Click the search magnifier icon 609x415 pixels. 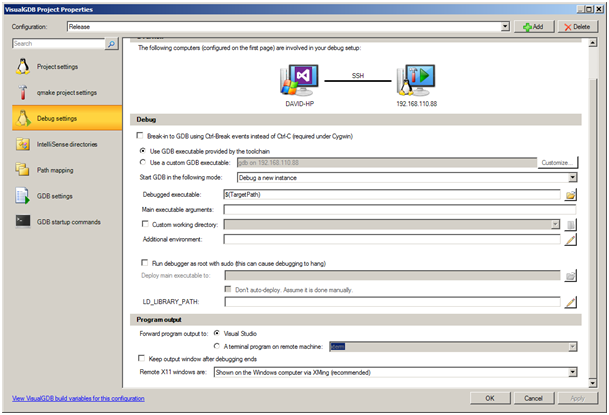(111, 44)
